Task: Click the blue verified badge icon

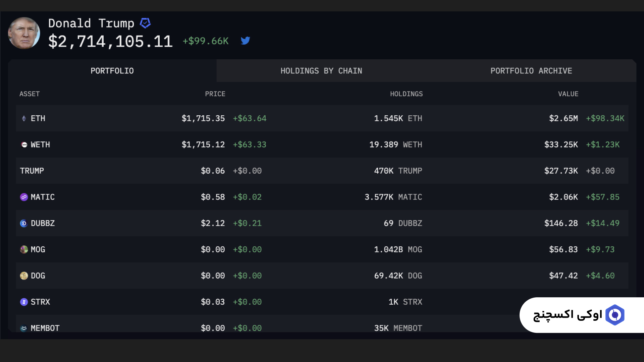Action: point(145,23)
